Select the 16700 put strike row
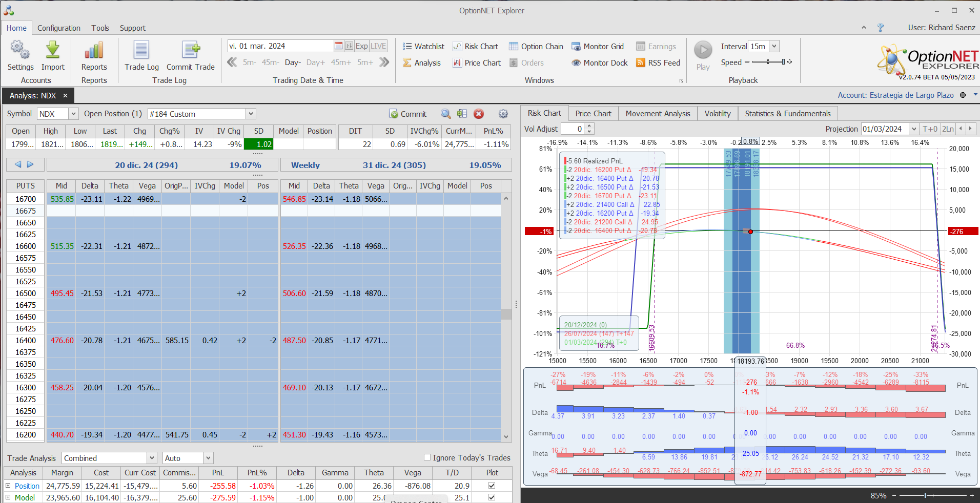 click(26, 199)
